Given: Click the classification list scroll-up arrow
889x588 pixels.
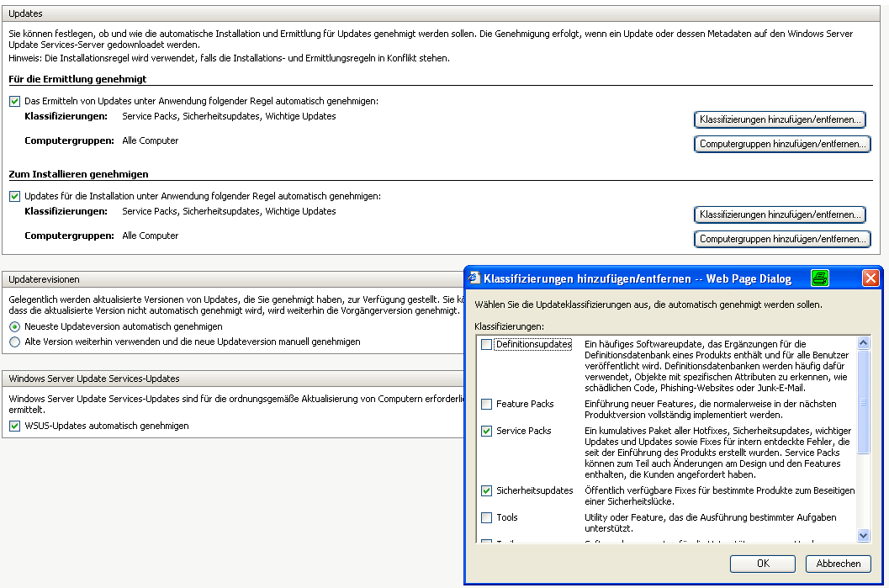Looking at the screenshot, I should click(x=863, y=342).
